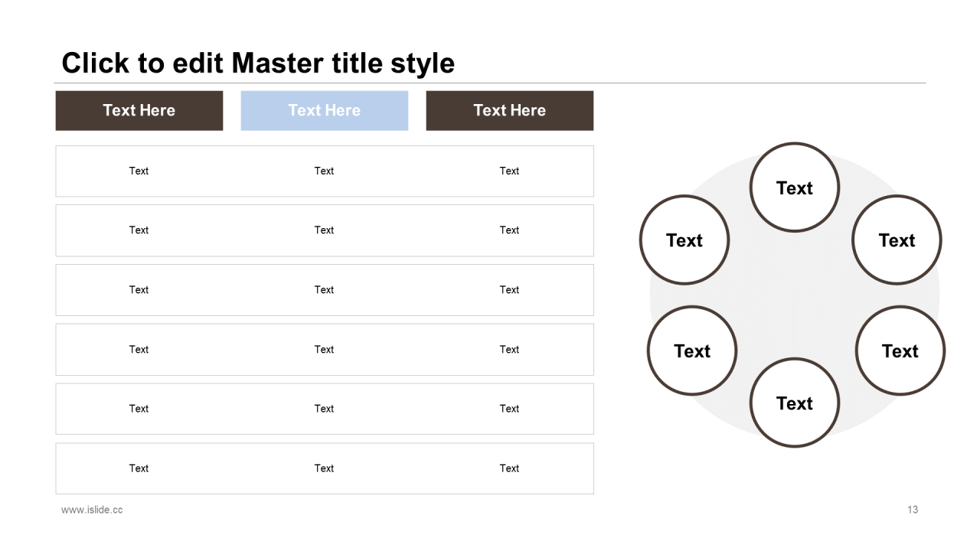This screenshot has width=980, height=551.
Task: Click the light blue 'Text Here' header box
Action: pos(325,111)
